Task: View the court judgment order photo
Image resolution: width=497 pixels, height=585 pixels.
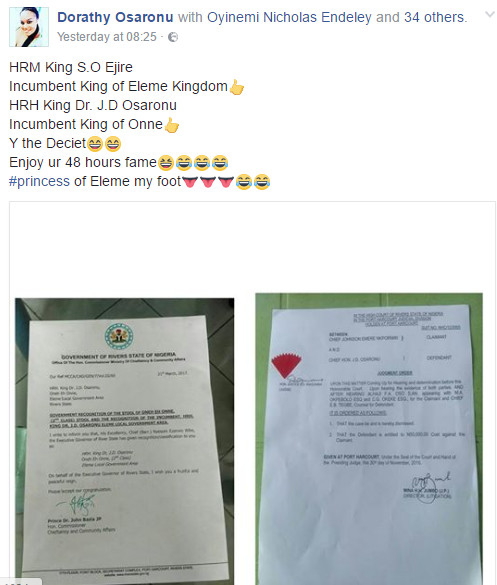Action: pos(369,439)
